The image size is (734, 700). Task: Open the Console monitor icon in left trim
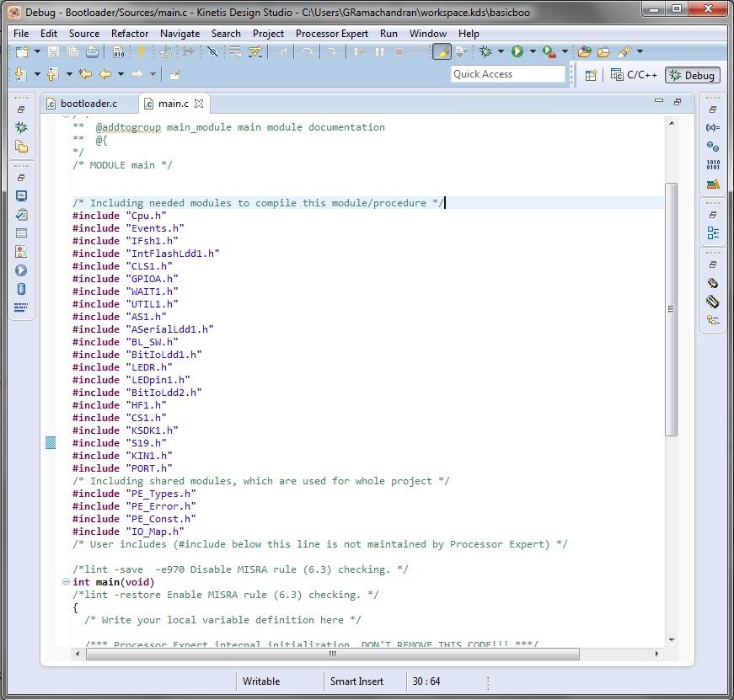pos(21,195)
